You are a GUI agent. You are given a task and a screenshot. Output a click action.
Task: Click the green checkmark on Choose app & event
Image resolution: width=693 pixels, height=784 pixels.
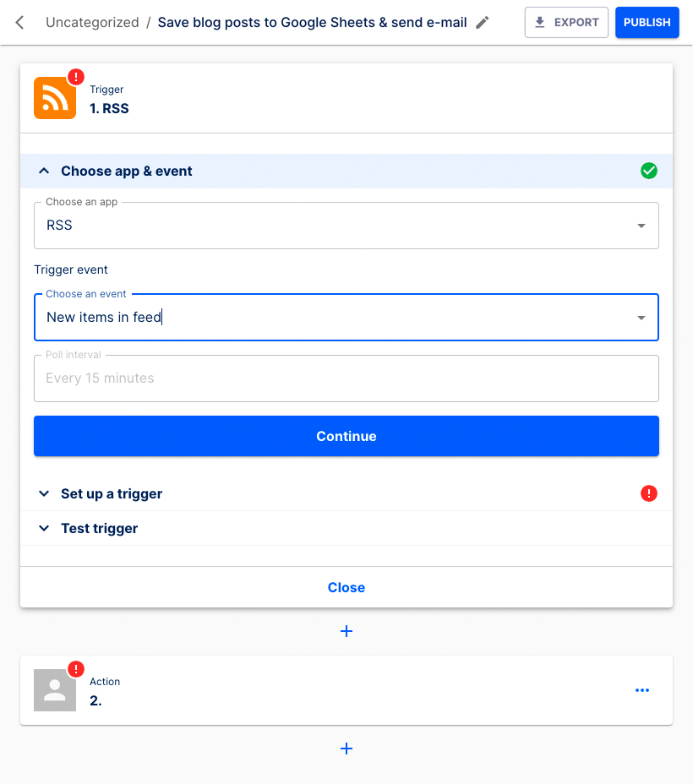click(x=649, y=171)
